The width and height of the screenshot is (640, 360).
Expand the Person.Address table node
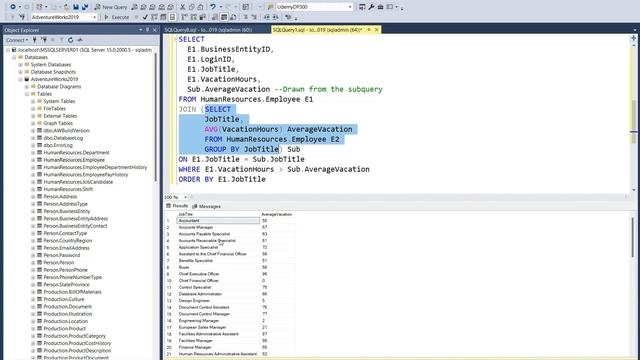tap(33, 197)
